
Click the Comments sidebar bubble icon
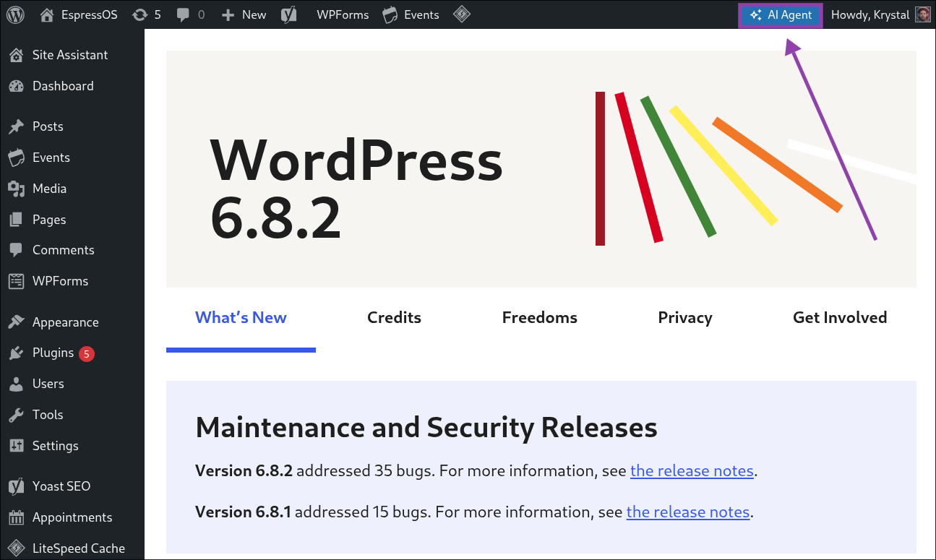16,250
